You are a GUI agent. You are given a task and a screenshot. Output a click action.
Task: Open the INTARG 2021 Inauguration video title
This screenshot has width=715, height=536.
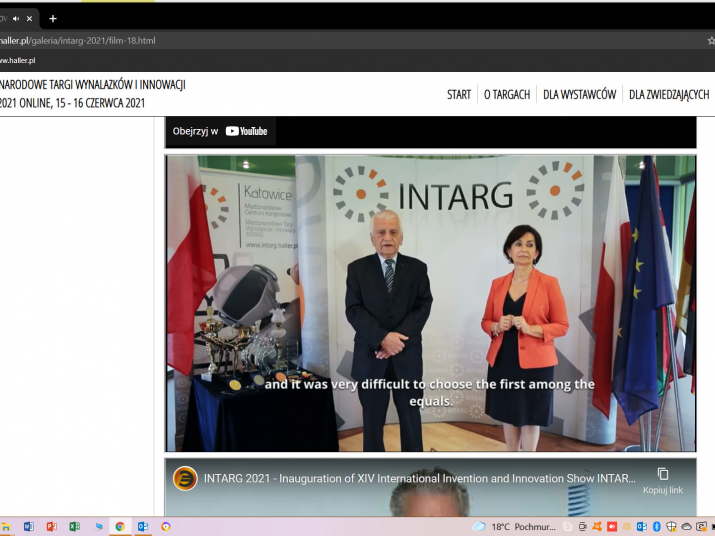click(420, 478)
